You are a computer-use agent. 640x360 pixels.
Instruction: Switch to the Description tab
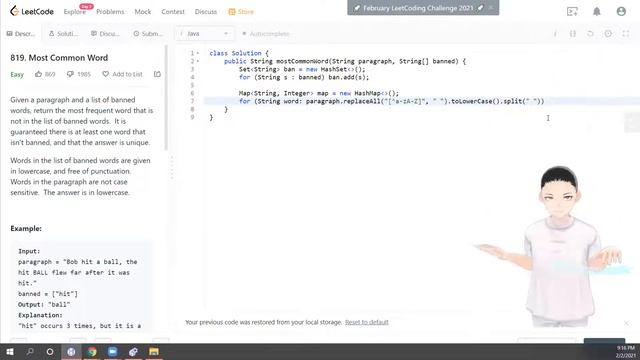pyautogui.click(x=21, y=33)
